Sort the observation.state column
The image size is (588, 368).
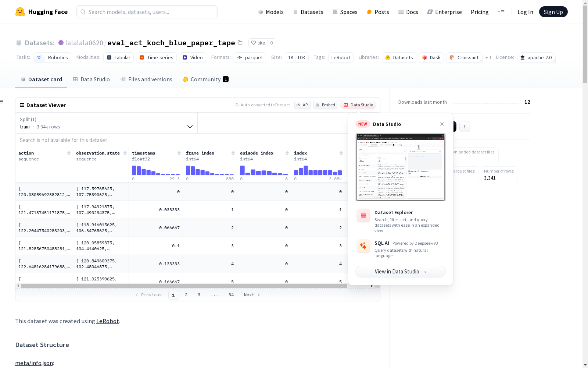(125, 153)
